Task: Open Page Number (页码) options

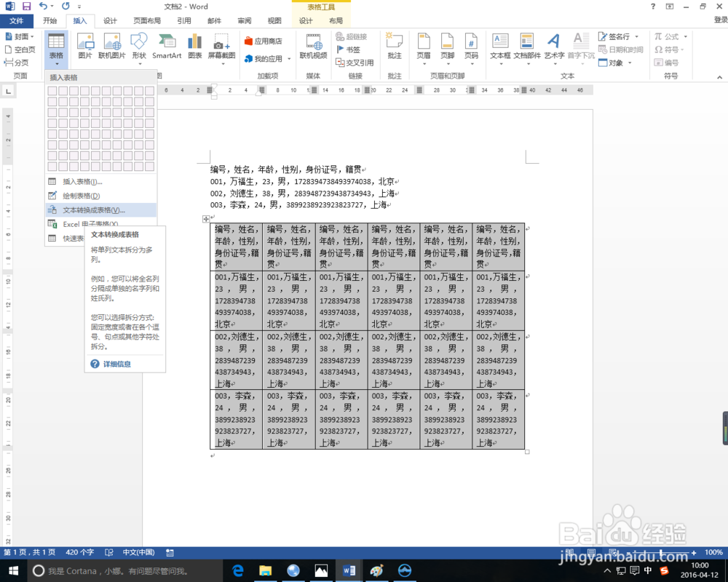Action: click(x=471, y=48)
